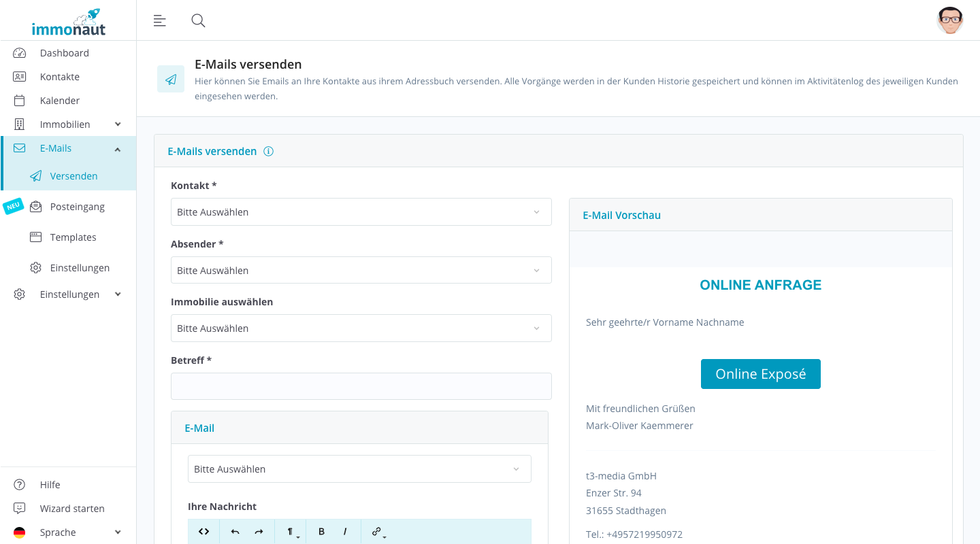Viewport: 980px width, 544px height.
Task: Click the undo arrow in editor toolbar
Action: (x=235, y=532)
